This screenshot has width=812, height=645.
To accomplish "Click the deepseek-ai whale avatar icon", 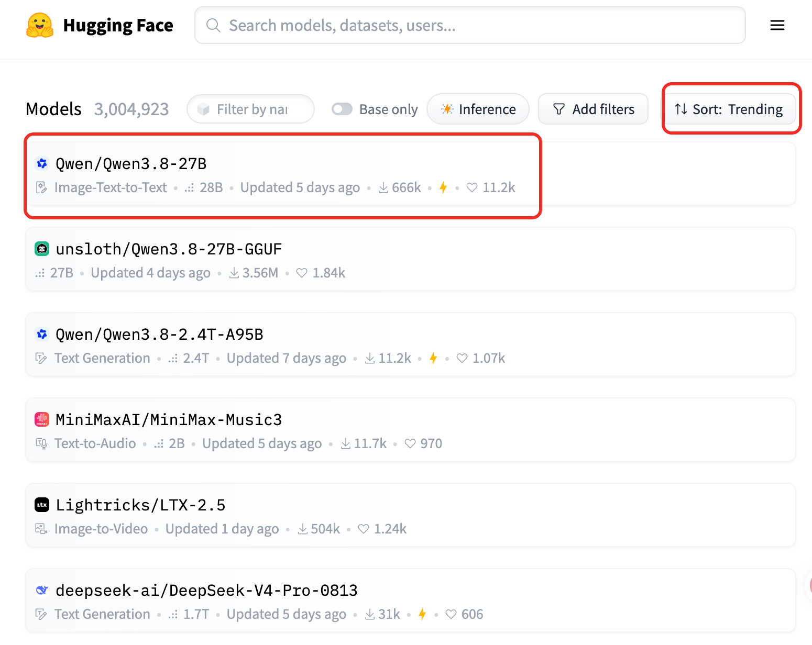I will point(42,590).
